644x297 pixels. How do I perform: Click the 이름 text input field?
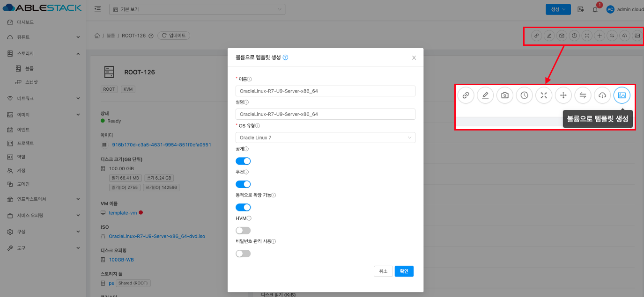point(325,91)
